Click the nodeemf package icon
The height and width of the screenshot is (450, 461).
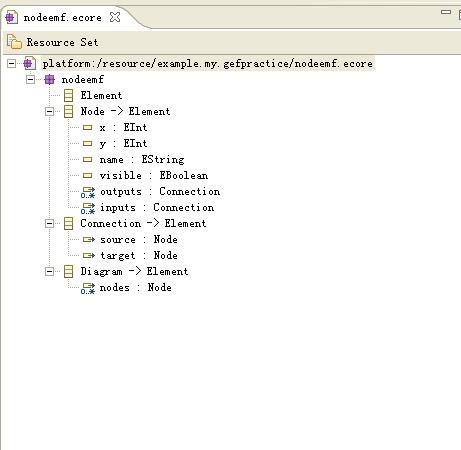click(49, 79)
